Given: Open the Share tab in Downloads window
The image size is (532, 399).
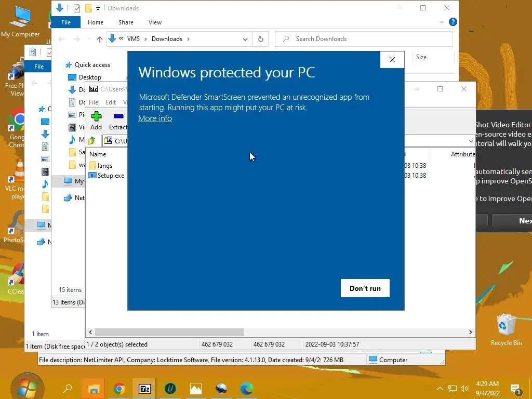Looking at the screenshot, I should click(126, 22).
